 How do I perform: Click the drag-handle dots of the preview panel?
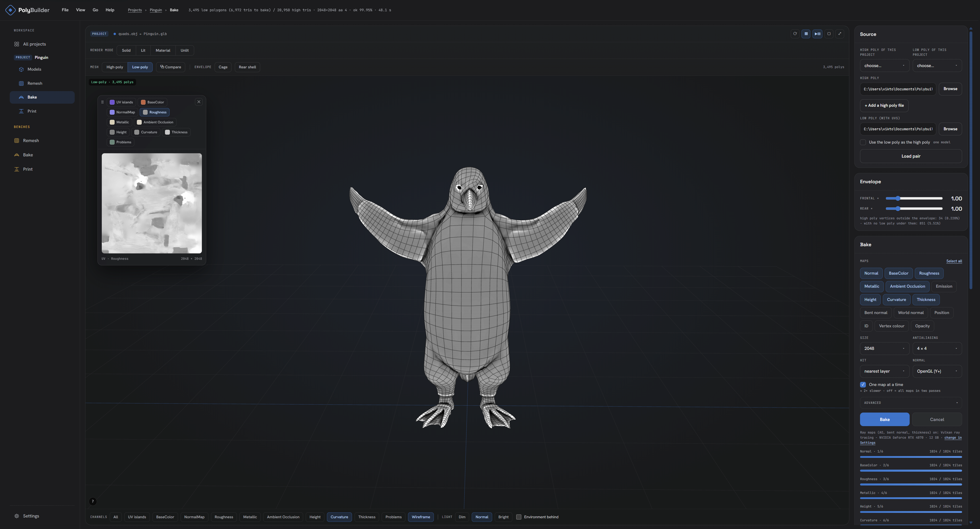(x=102, y=102)
